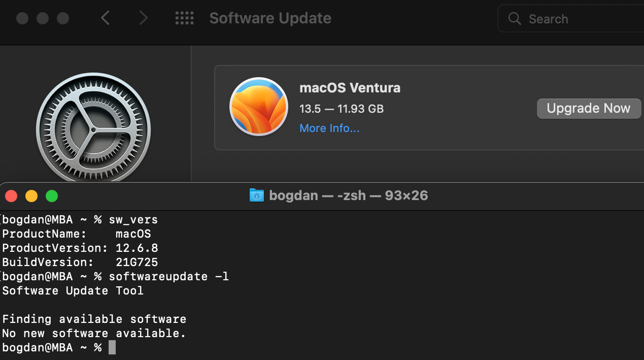Click the forward navigation chevron
Screen dimensions: 644x360
tap(144, 19)
